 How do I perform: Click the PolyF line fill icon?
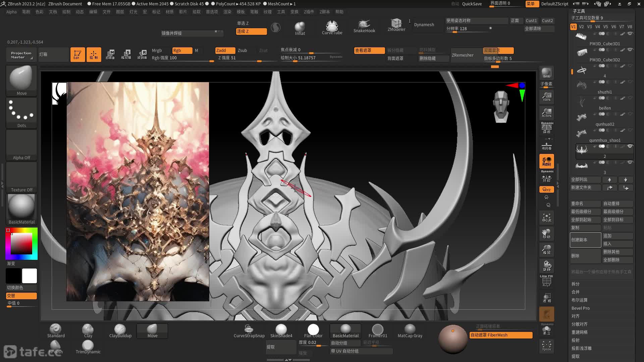point(547,281)
